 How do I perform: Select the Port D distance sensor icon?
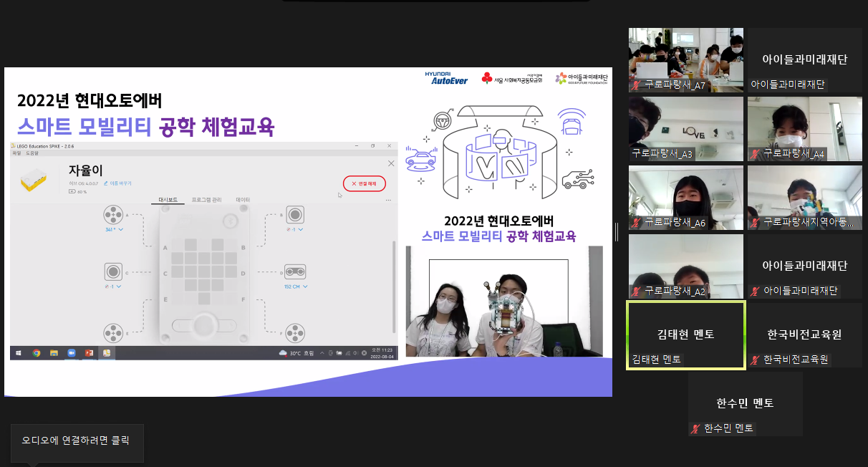[294, 272]
